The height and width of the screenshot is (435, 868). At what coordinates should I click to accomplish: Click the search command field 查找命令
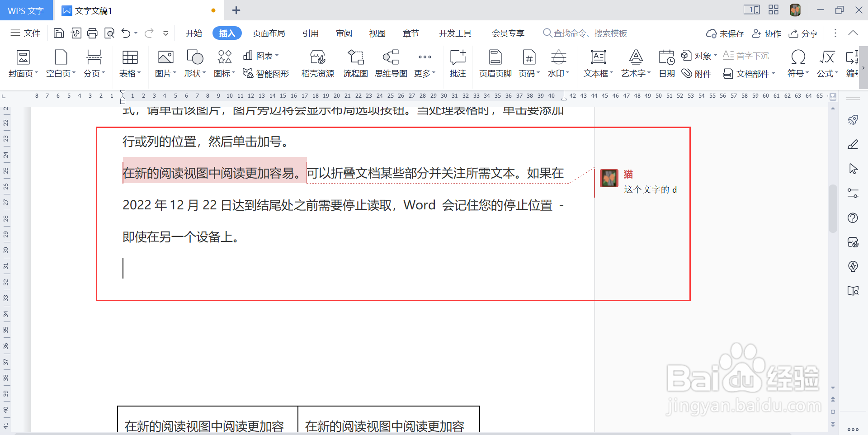(585, 33)
